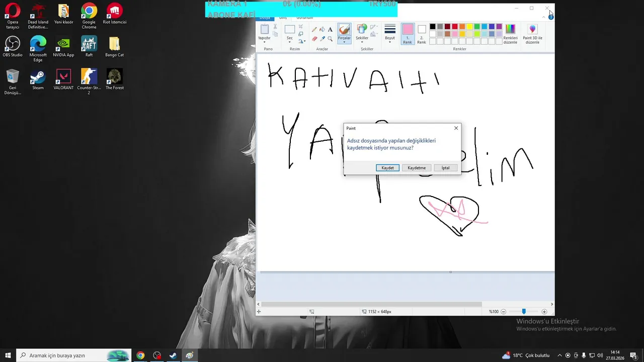Open notification center in taskbar
Viewport: 644px width, 362px height.
633,355
